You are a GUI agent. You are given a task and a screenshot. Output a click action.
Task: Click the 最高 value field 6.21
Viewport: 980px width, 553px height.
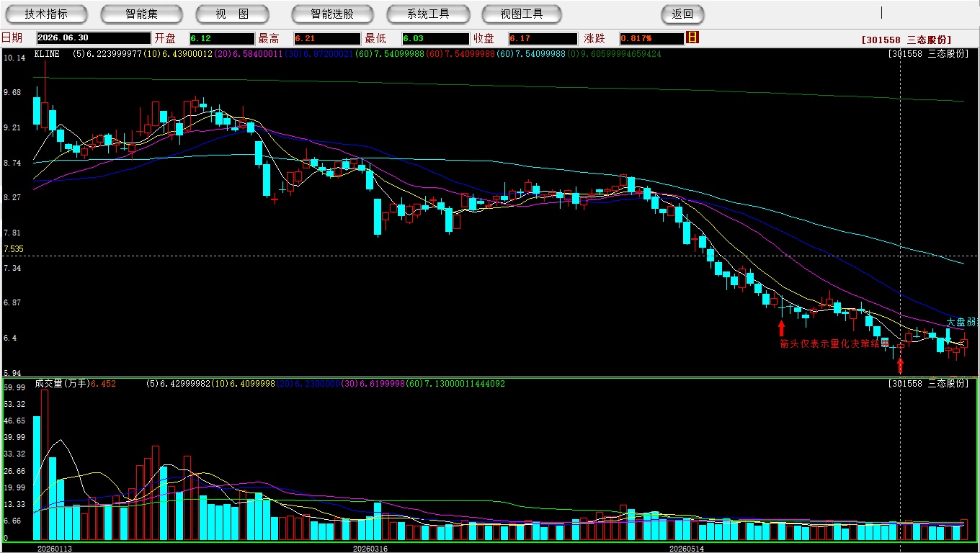327,38
